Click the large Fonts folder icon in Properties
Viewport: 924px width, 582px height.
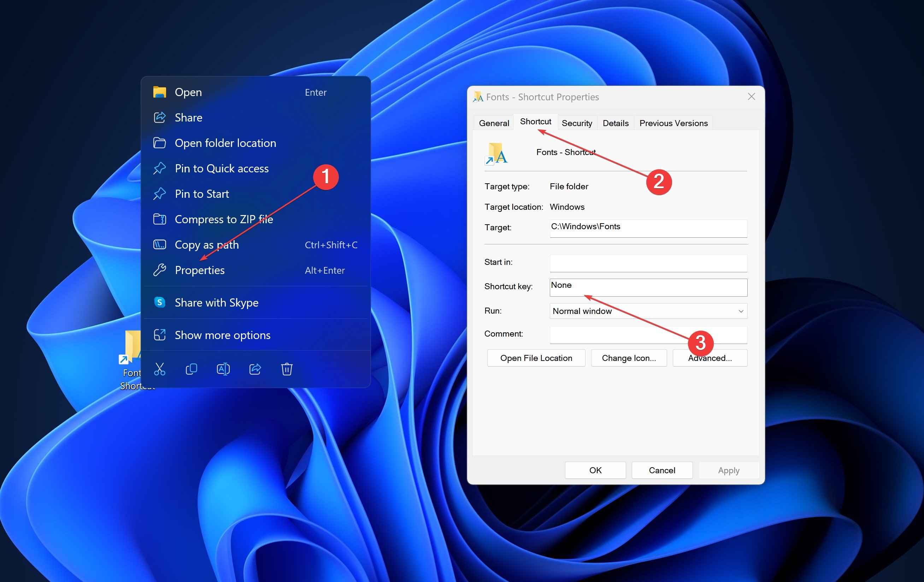point(496,154)
